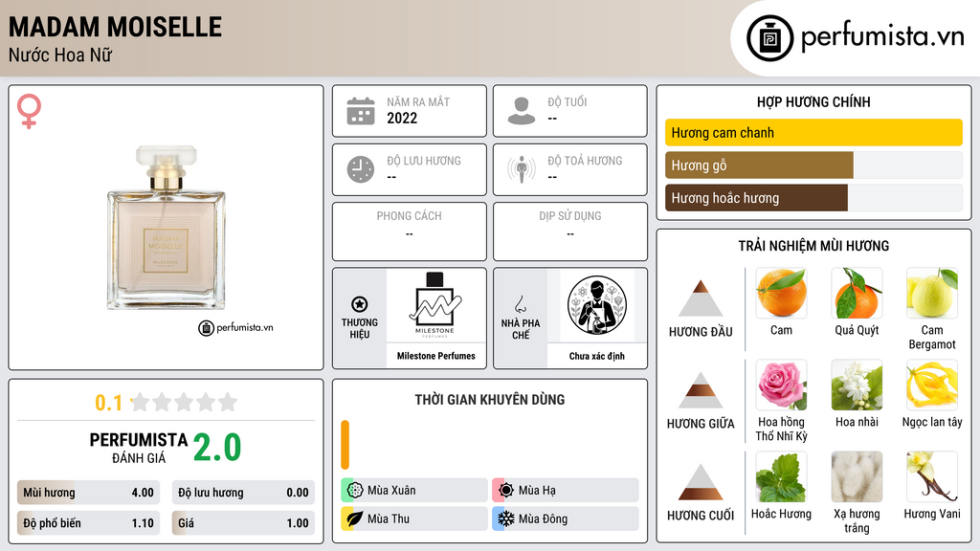Click the nose icon above Nhà Pha Chế

(x=520, y=304)
